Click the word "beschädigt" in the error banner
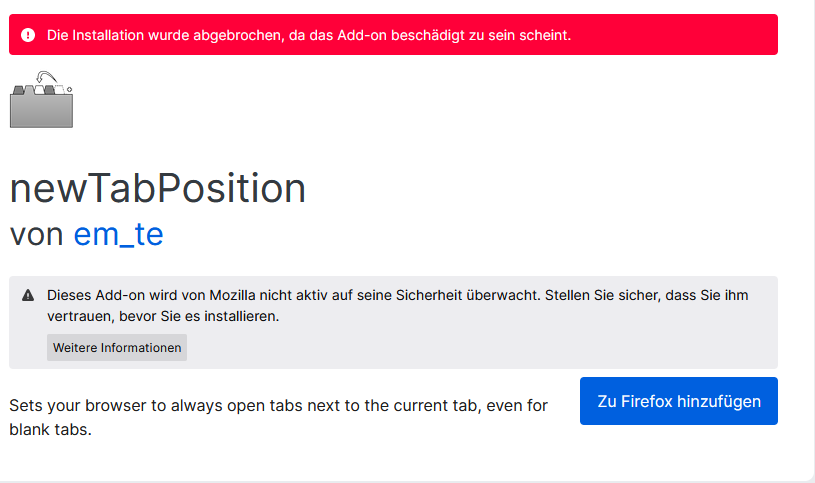Screen dimensions: 815x483 tap(451, 35)
